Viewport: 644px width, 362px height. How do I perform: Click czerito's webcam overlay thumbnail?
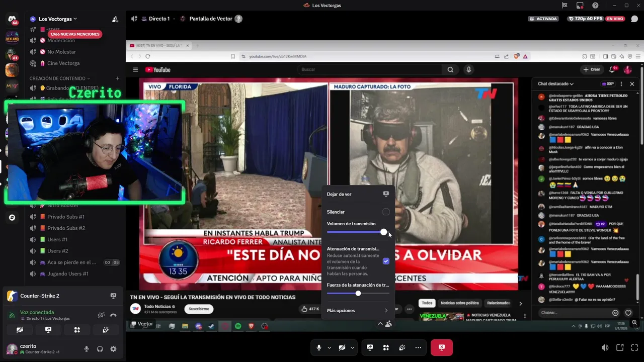point(95,152)
